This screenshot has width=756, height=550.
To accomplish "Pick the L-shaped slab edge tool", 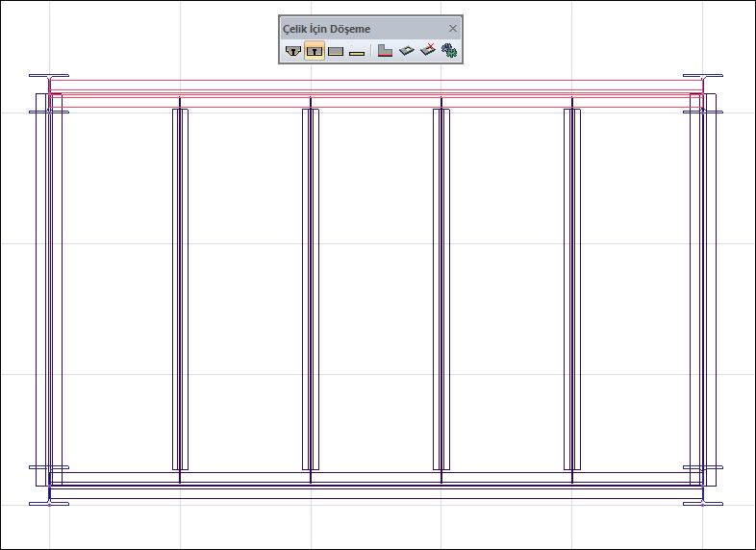I will (385, 51).
